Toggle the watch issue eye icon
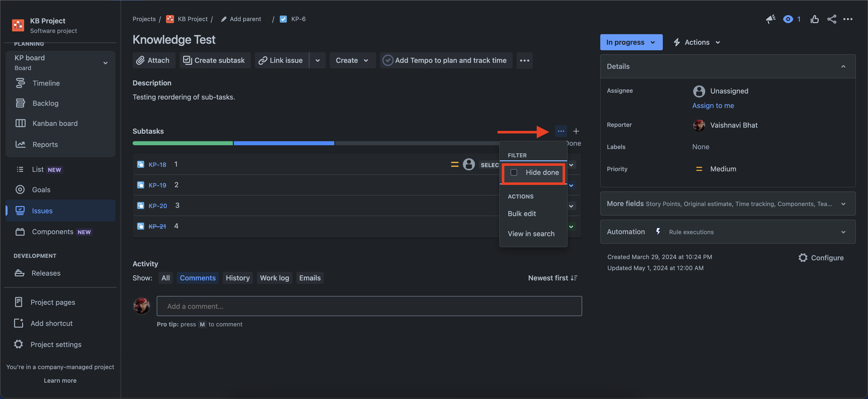868x399 pixels. 788,19
